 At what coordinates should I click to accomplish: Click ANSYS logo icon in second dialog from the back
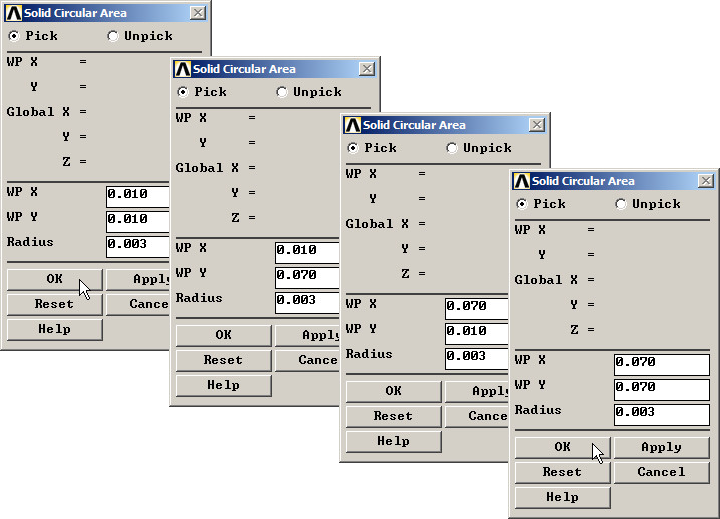point(182,69)
